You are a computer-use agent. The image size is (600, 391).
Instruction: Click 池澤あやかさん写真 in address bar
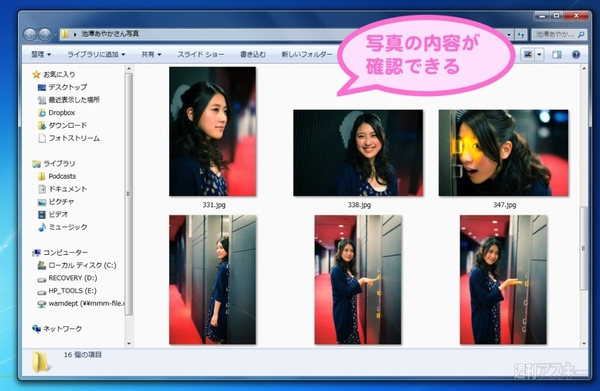coord(110,34)
